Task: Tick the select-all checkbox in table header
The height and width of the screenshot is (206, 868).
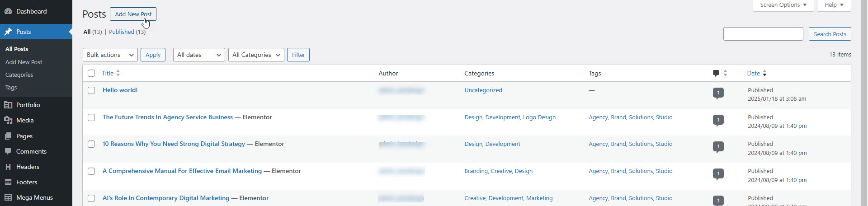Action: point(91,73)
